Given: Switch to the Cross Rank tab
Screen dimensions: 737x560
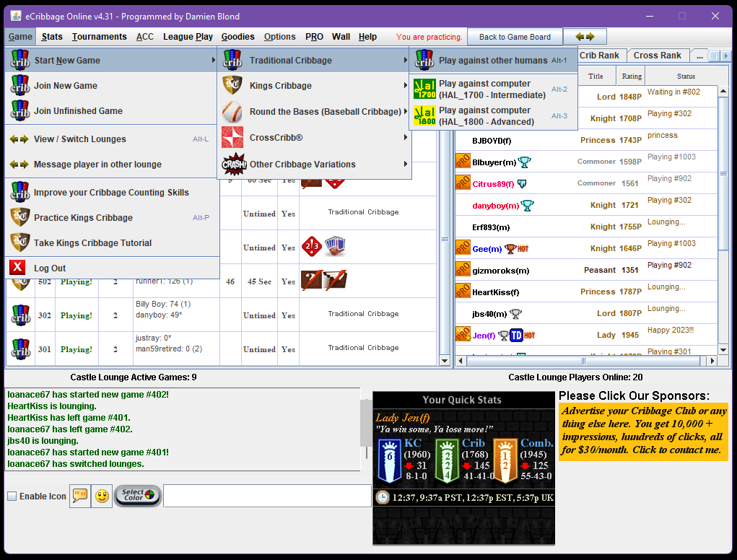Looking at the screenshot, I should point(657,56).
